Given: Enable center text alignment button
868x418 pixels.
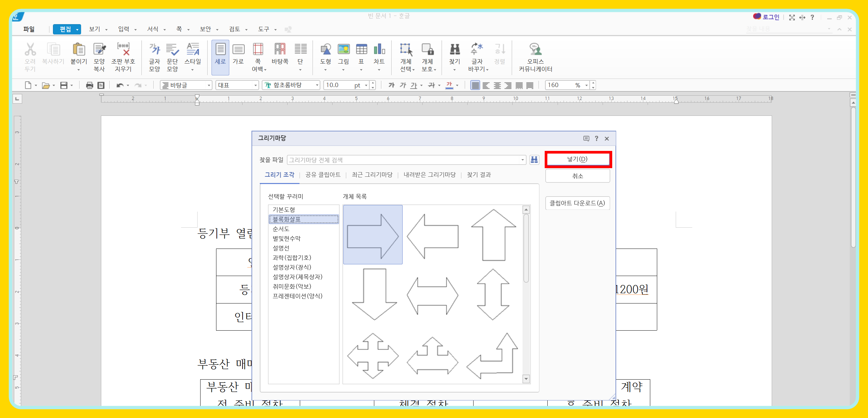Looking at the screenshot, I should pyautogui.click(x=497, y=85).
